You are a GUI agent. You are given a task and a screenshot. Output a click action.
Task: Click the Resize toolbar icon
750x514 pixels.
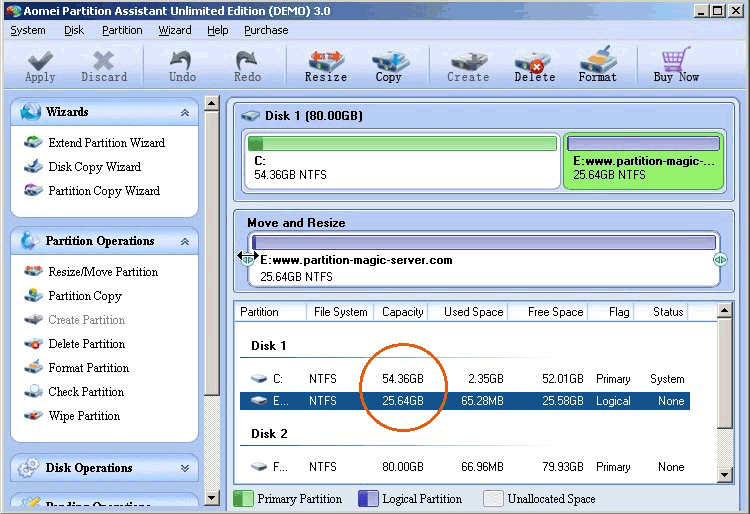point(326,61)
